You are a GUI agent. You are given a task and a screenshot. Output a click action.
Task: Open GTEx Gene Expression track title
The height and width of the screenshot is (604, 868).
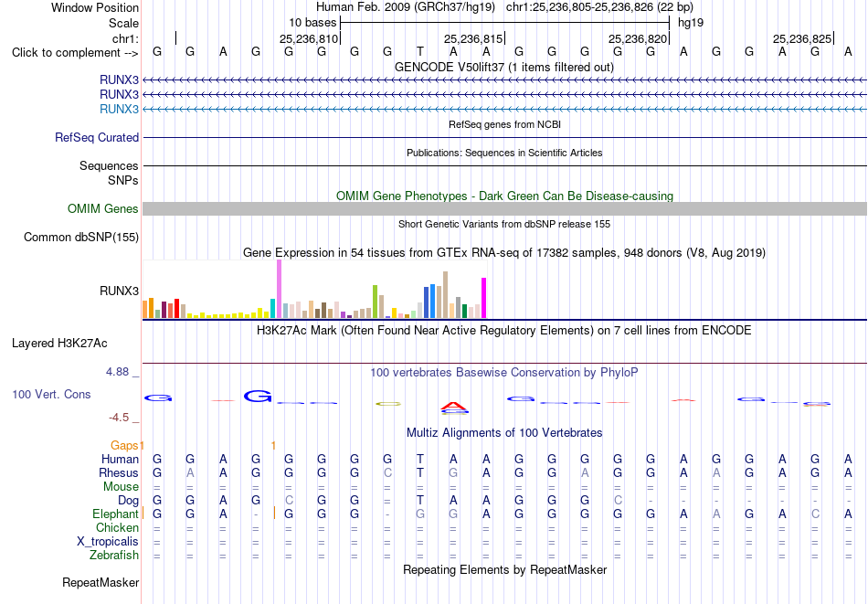tap(504, 253)
